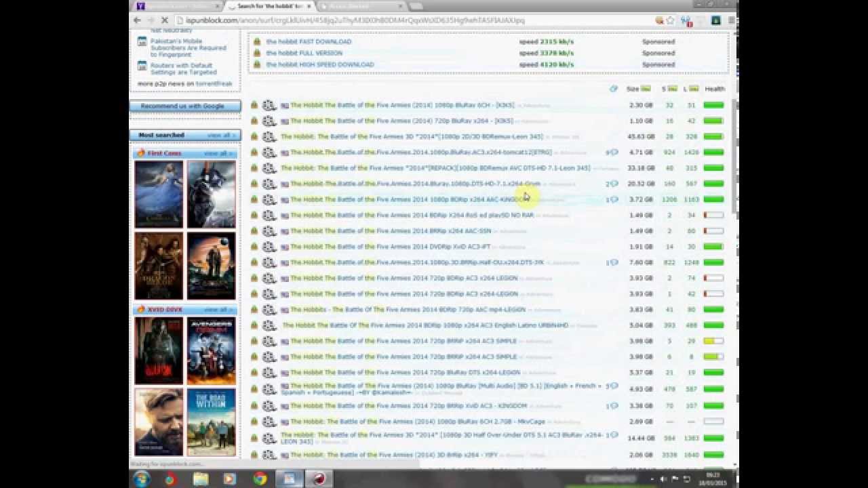Switch to the Yahoo browser tab

pyautogui.click(x=176, y=6)
